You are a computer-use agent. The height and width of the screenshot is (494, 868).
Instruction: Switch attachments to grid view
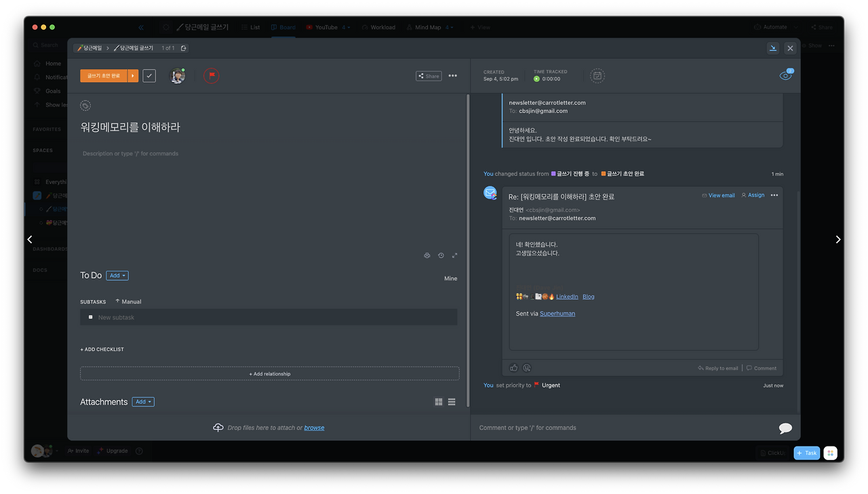click(x=439, y=402)
